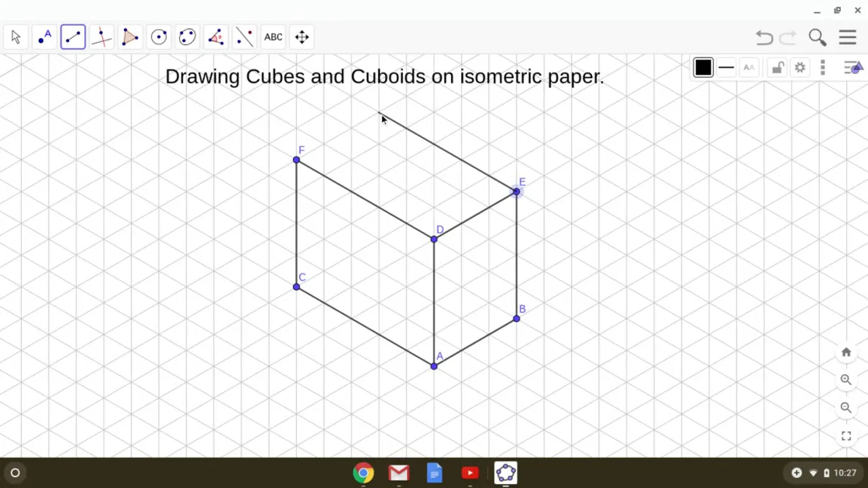The width and height of the screenshot is (868, 488).
Task: Open Google Docs from the shelf
Action: [435, 473]
